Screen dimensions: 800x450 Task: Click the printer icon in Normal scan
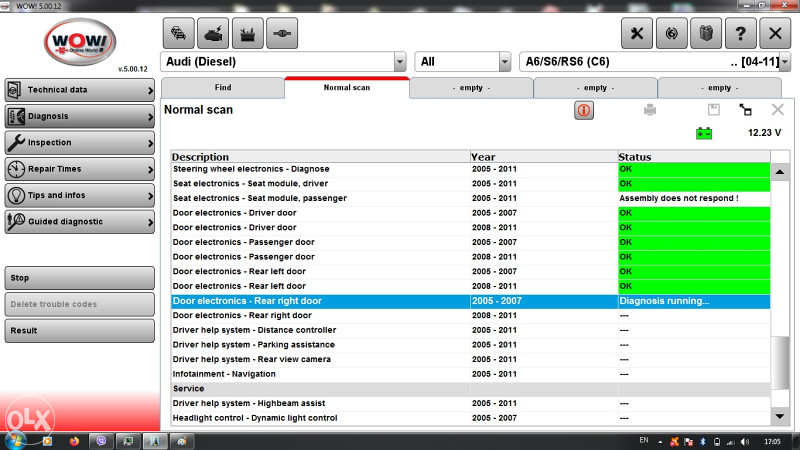click(x=650, y=110)
